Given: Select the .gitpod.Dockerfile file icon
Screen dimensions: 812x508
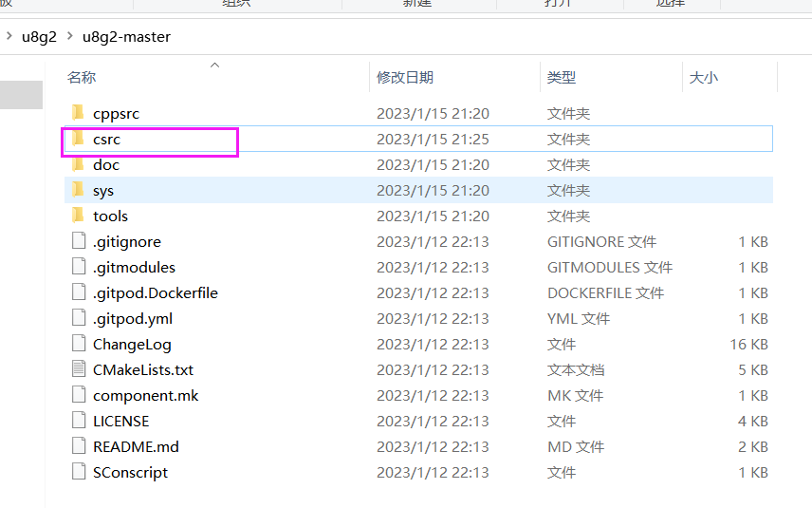Looking at the screenshot, I should (x=79, y=292).
